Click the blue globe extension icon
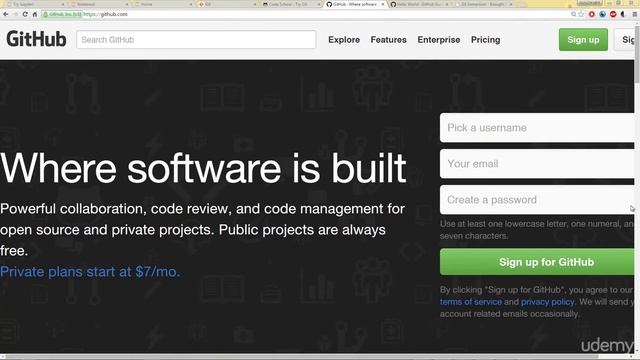Image resolution: width=640 pixels, height=360 pixels. click(602, 14)
